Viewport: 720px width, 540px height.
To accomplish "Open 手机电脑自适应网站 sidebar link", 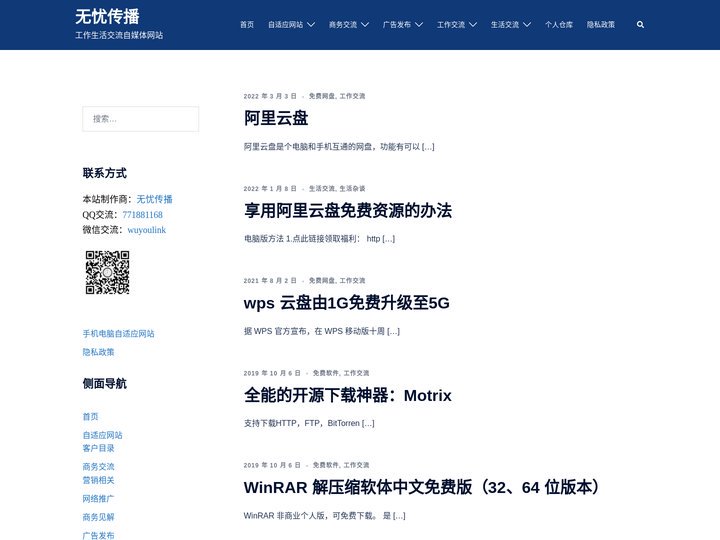I will [x=118, y=334].
